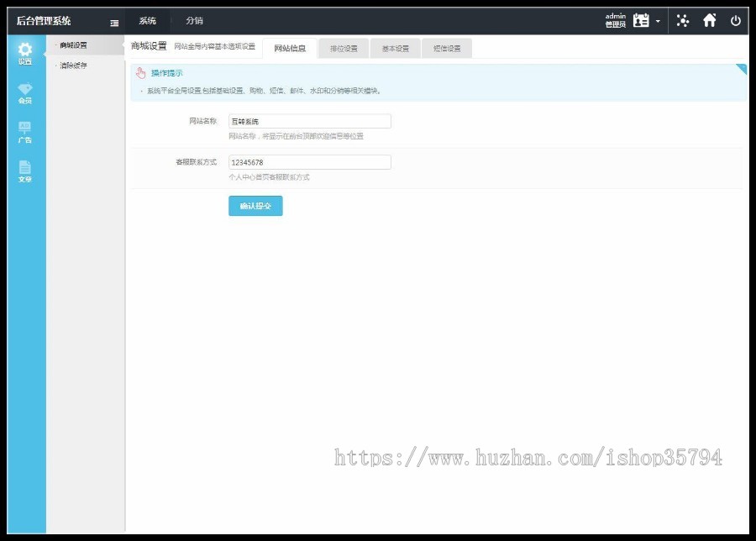Click the '个人中心首页客服联系方式' hint text
The height and width of the screenshot is (541, 756).
pos(269,177)
